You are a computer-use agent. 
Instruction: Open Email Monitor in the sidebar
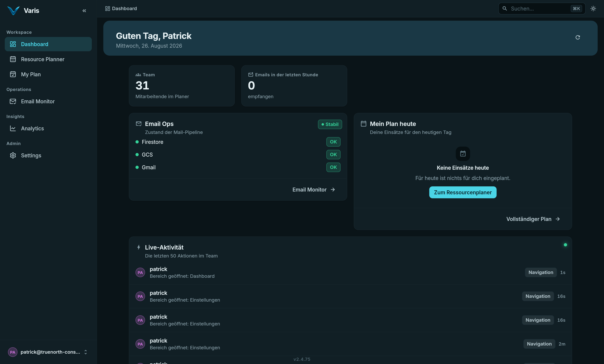coord(48,102)
